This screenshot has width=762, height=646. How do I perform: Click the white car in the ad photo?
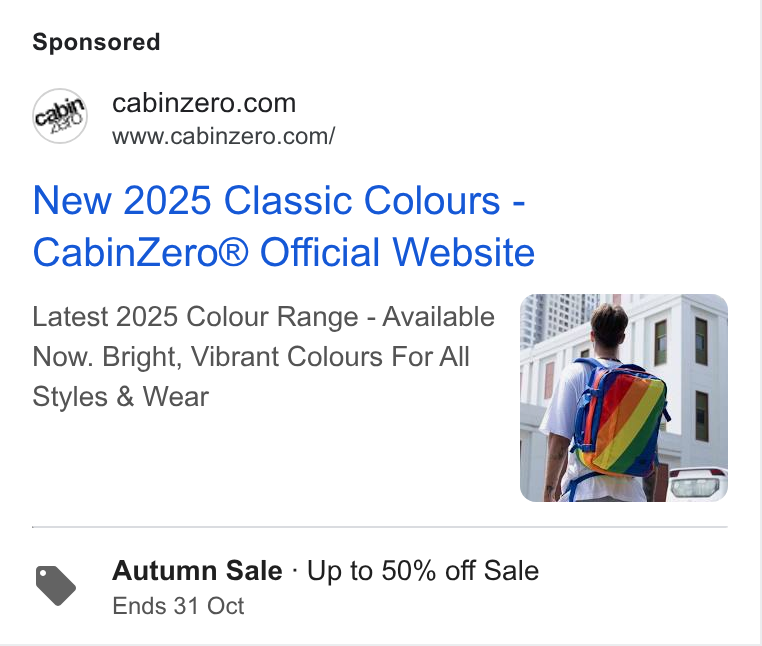(697, 484)
